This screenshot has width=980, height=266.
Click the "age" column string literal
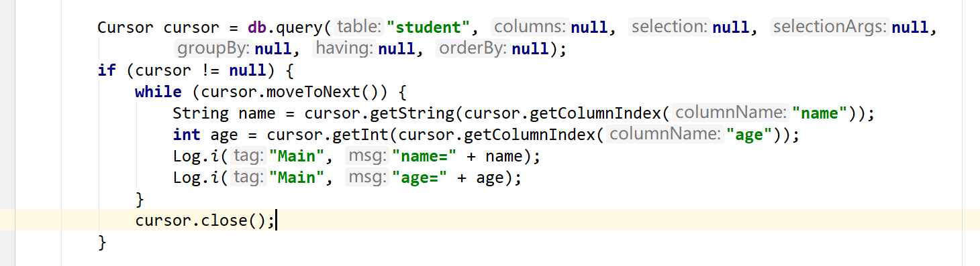tap(750, 135)
